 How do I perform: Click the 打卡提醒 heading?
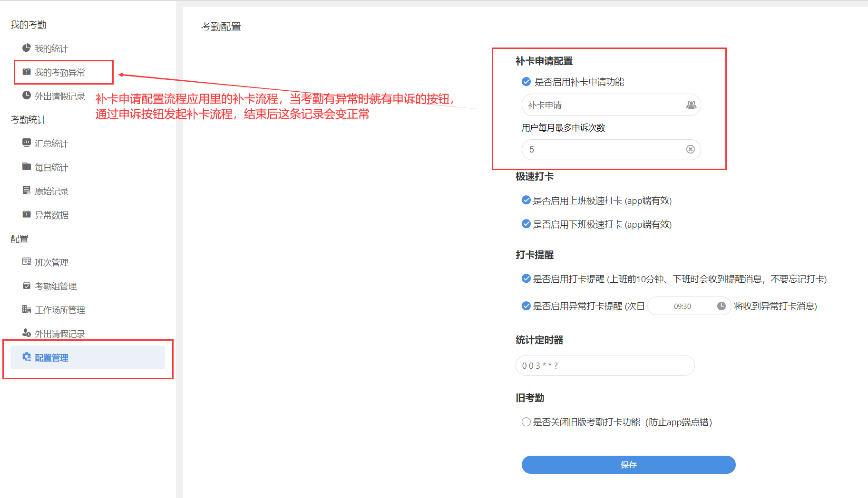535,255
